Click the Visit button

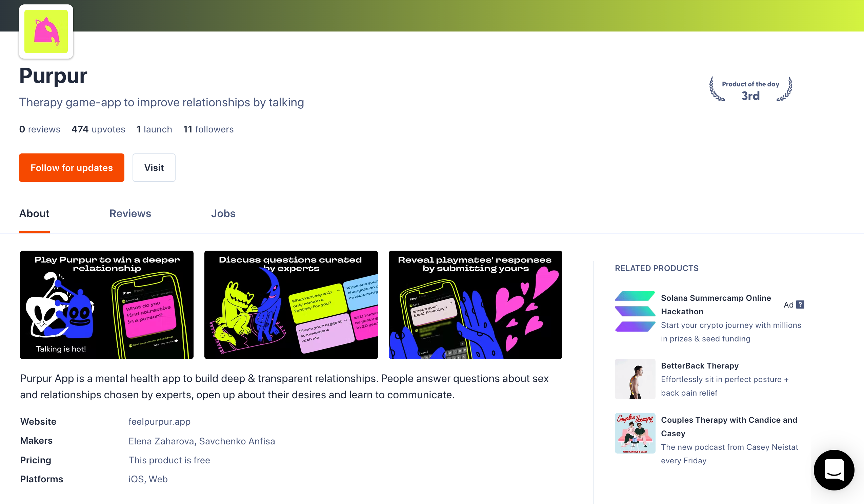[x=154, y=167]
